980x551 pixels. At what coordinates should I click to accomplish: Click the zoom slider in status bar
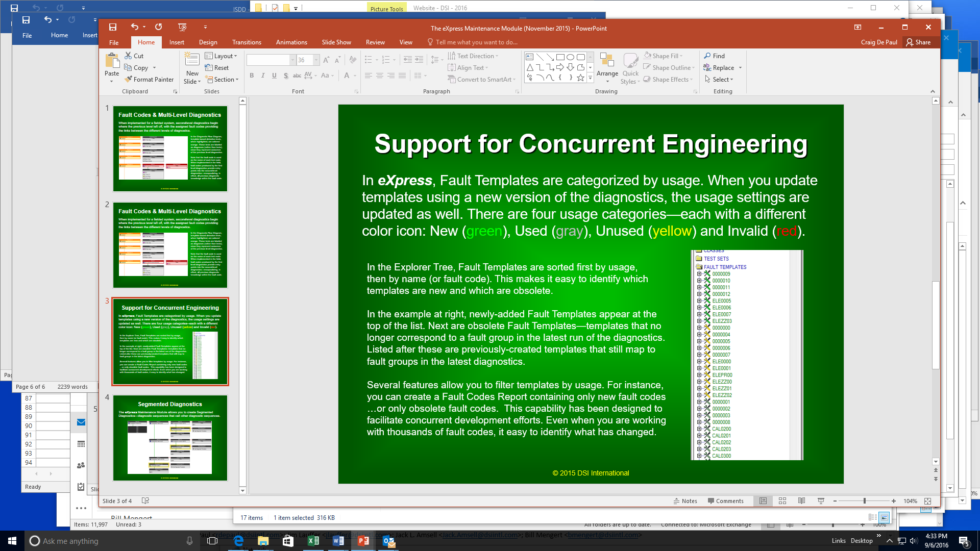[x=864, y=501]
